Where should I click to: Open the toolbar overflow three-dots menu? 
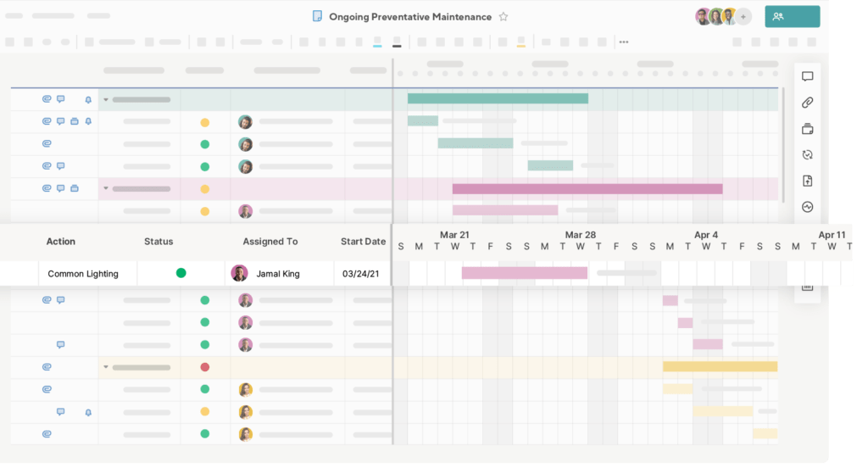pos(624,42)
